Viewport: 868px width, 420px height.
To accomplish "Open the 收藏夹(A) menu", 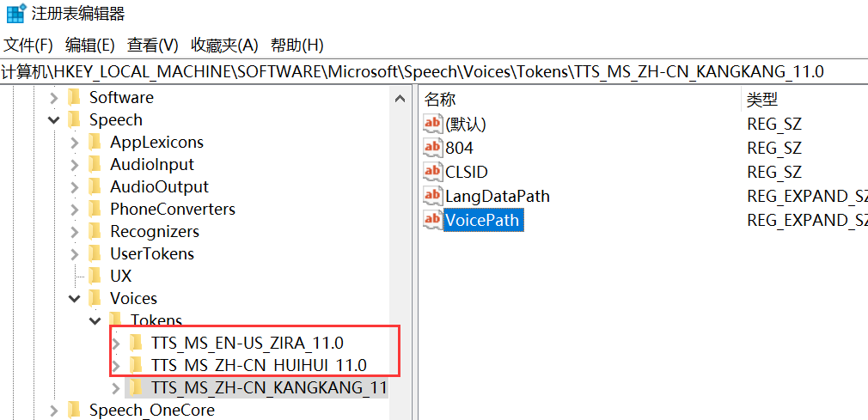I will pos(224,46).
